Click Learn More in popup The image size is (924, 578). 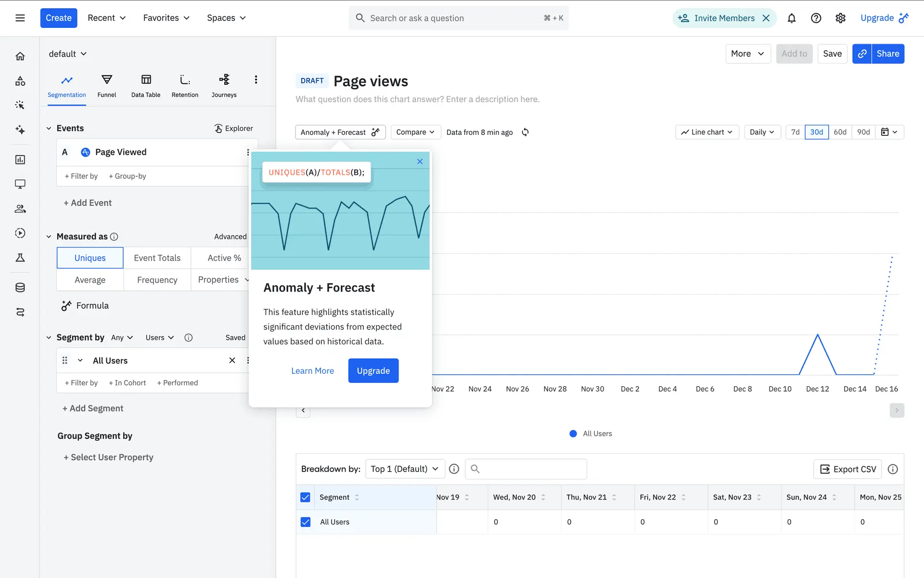[x=312, y=370]
